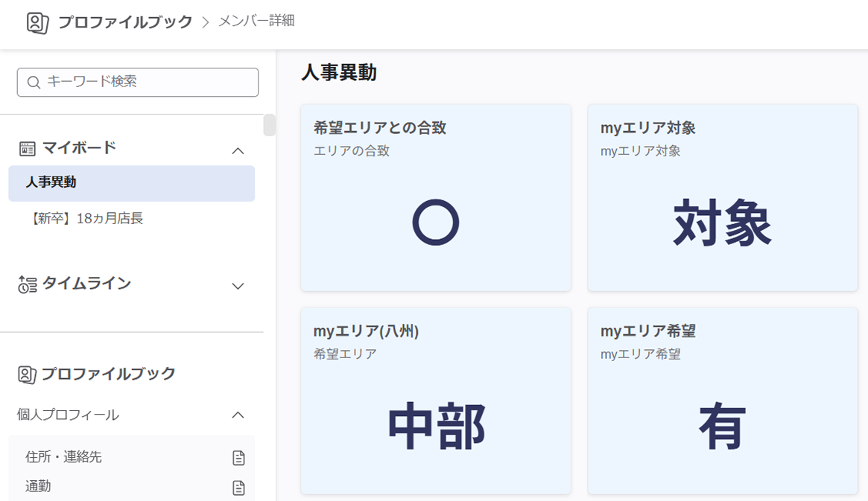This screenshot has height=501, width=868.
Task: Click the sidebar scrollbar thumb
Action: (x=270, y=125)
